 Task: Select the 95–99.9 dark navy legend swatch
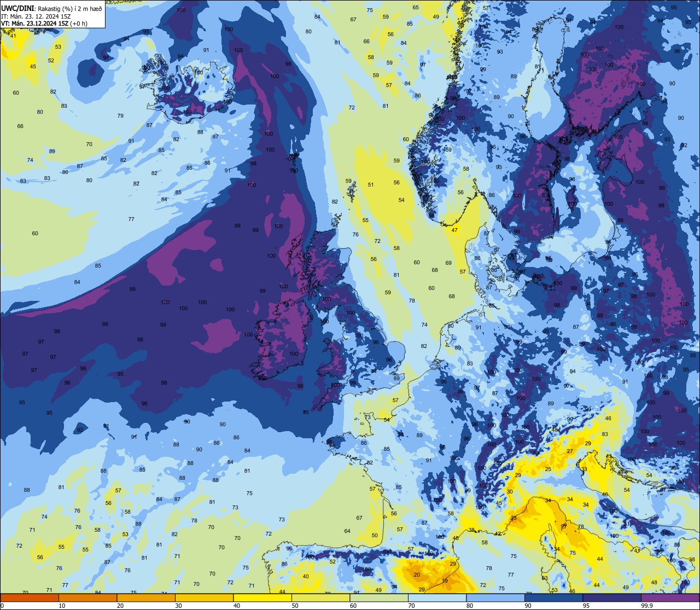611,597
